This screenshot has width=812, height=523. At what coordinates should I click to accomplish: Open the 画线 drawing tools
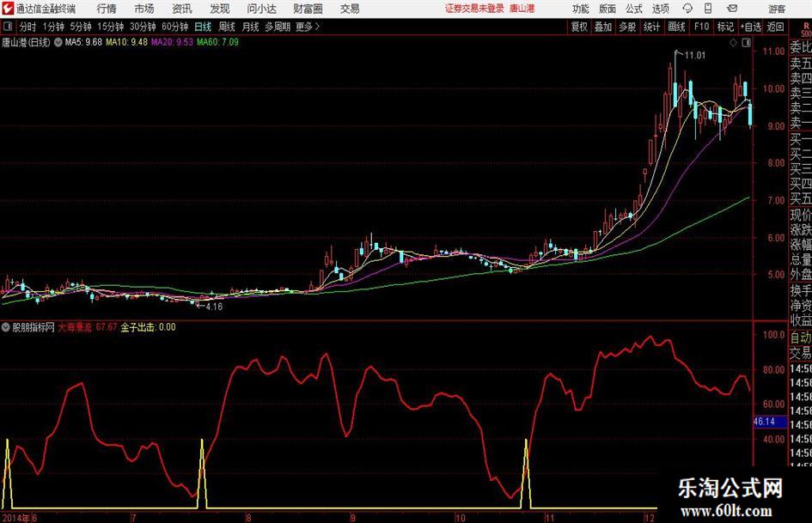point(677,27)
